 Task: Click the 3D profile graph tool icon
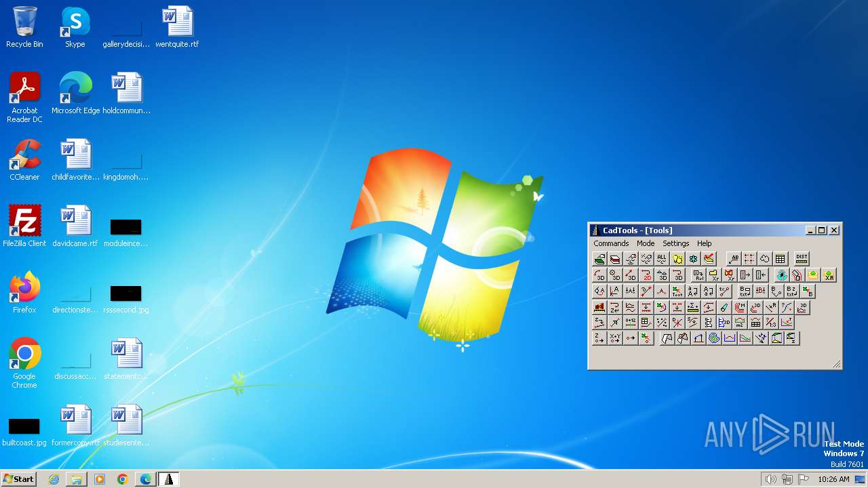click(x=803, y=307)
